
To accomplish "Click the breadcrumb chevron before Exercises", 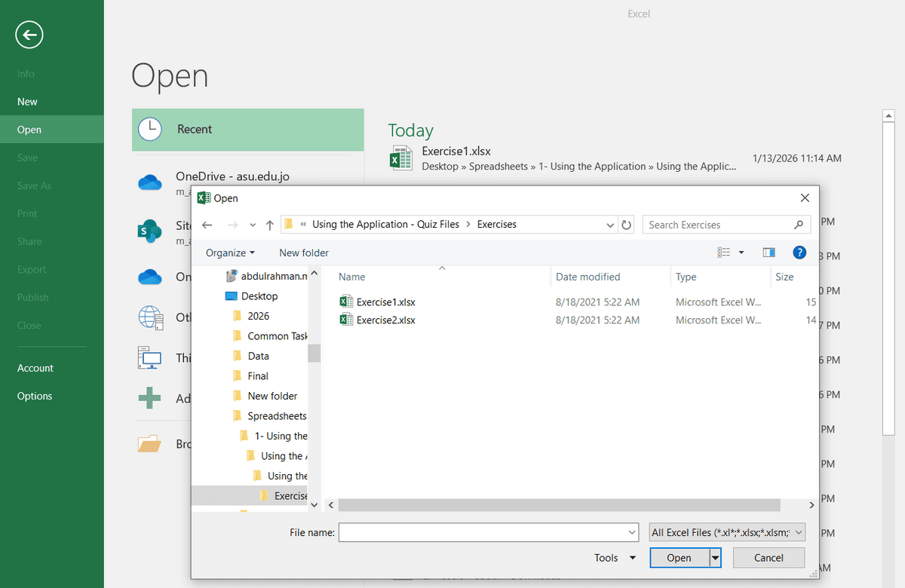I will [x=468, y=225].
